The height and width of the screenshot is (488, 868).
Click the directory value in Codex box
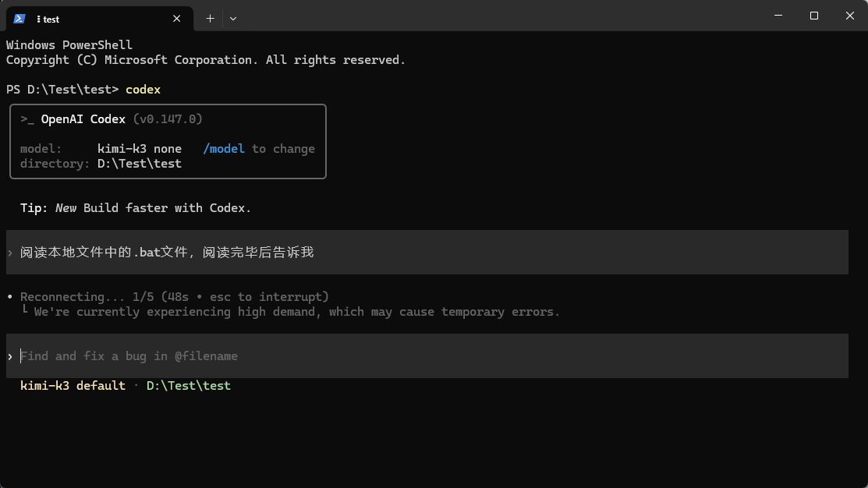point(140,164)
